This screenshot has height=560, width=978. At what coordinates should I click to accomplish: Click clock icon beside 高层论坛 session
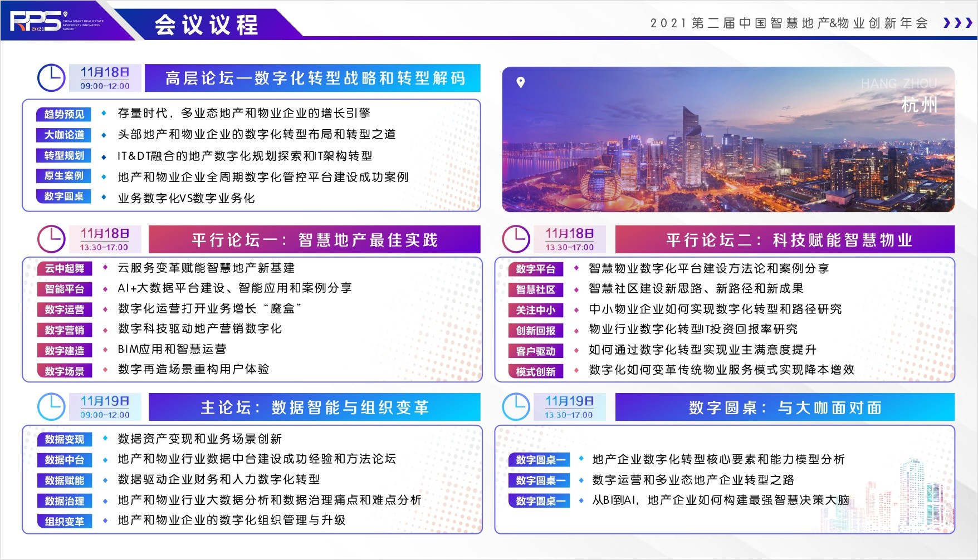tap(51, 78)
